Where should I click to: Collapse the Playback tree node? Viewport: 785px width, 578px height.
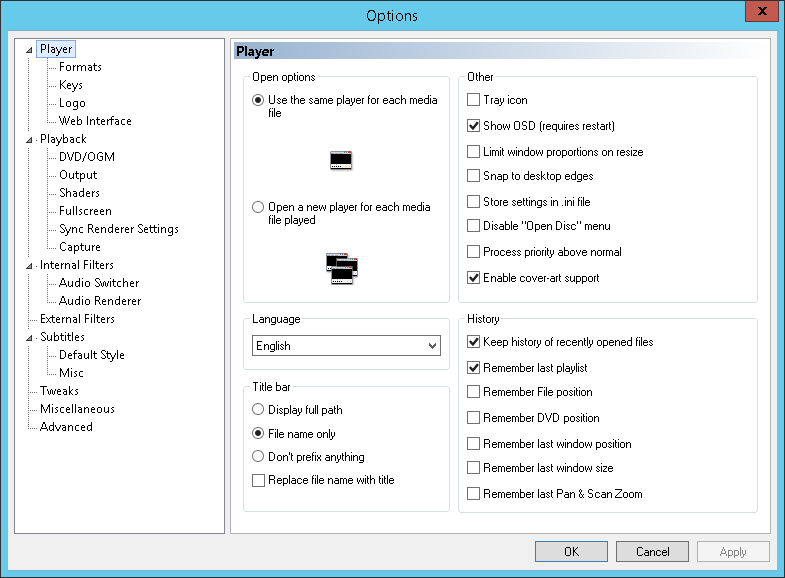tap(31, 139)
